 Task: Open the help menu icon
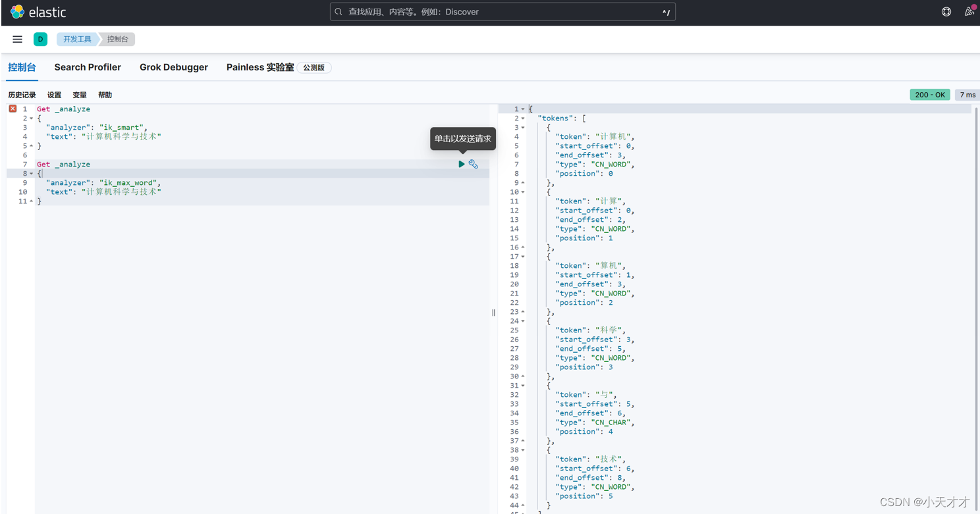tap(946, 12)
